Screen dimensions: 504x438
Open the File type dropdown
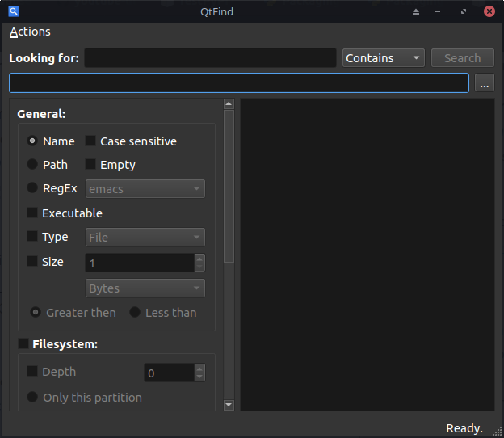[x=145, y=238]
